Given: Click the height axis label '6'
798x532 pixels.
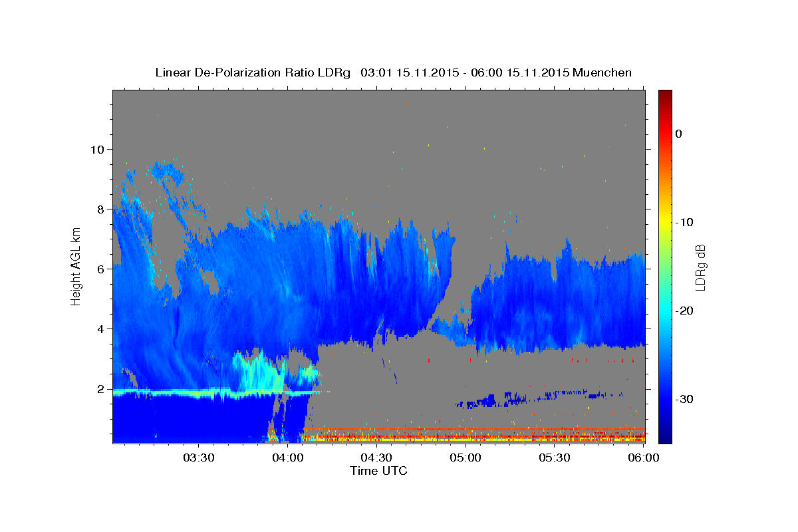Looking at the screenshot, I should 101,269.
